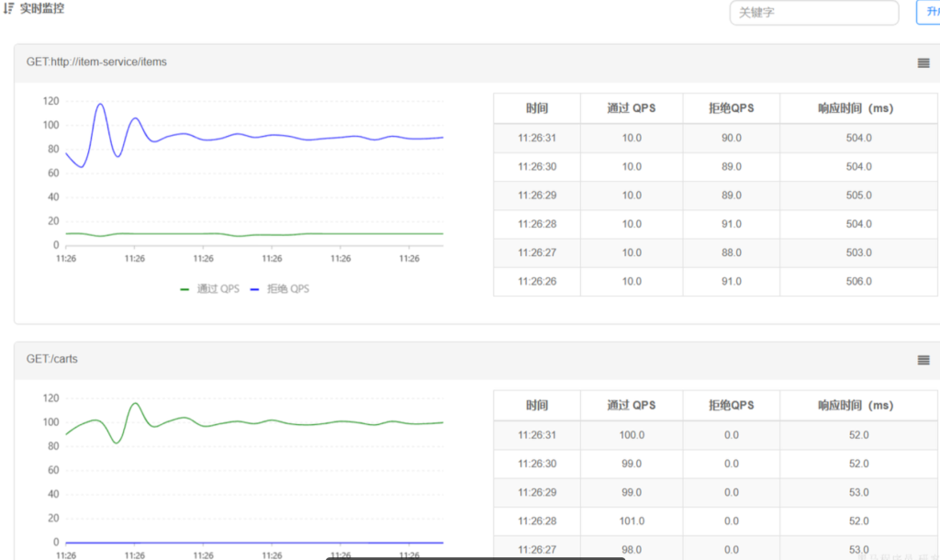The image size is (940, 560).
Task: Select the 101.0 passed QPS cell in carts table
Action: 632,521
